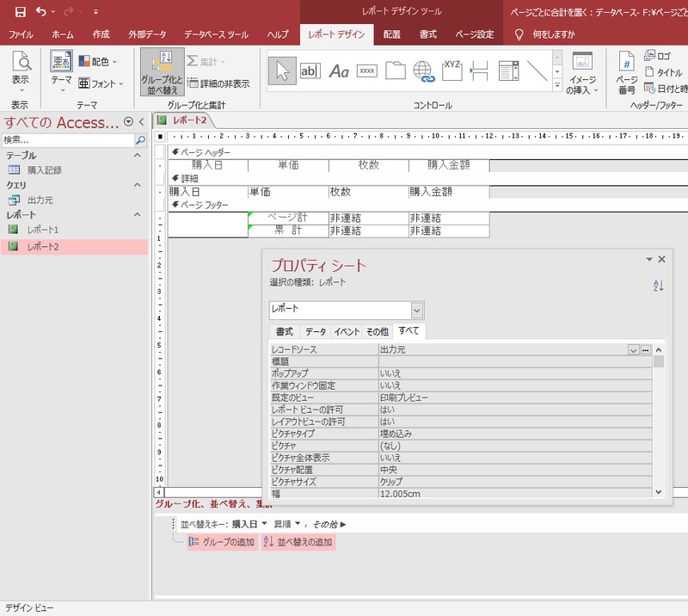This screenshot has height=616, width=688.
Task: Click the Page Header (ページ ヘッダー) bar
Action: 427,152
